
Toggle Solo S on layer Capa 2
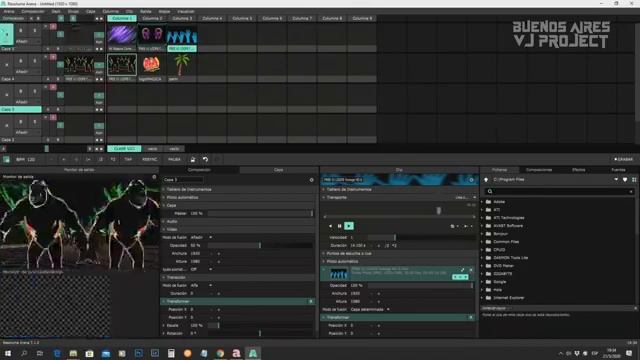point(35,121)
